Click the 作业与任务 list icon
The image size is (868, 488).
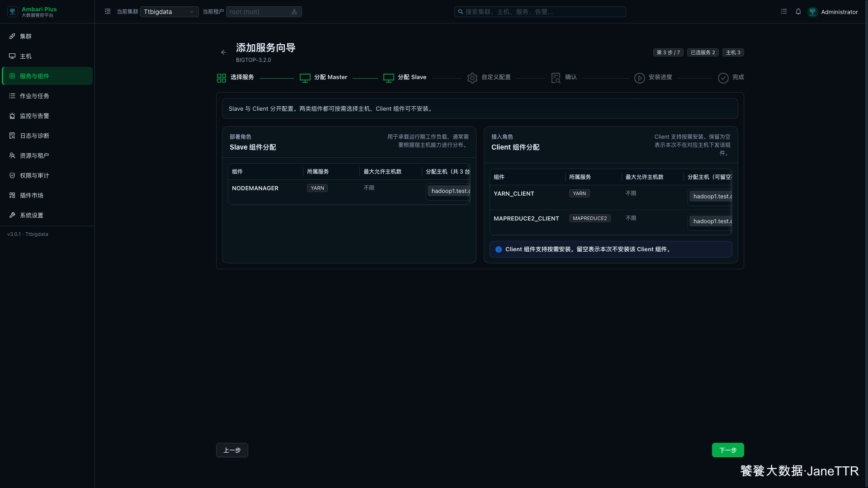tap(12, 96)
